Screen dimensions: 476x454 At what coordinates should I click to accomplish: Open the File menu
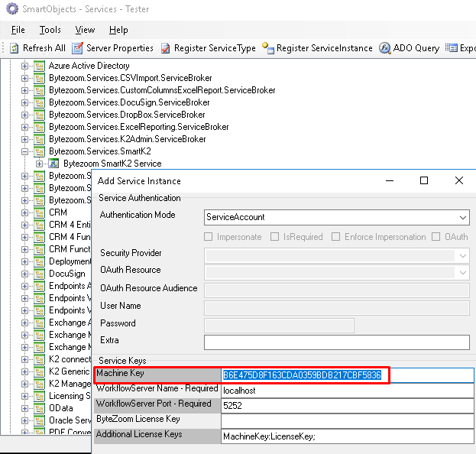tap(18, 30)
